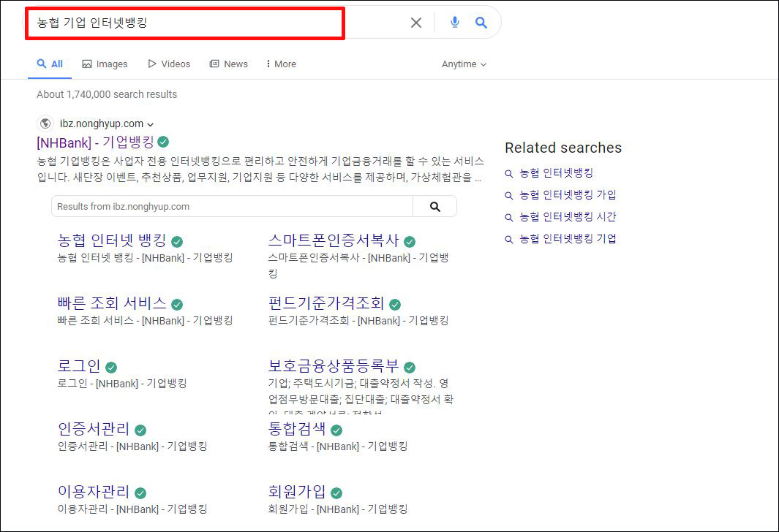Click magnifier icon beside related 농협 인터넷뱅킹 시간

[x=509, y=217]
